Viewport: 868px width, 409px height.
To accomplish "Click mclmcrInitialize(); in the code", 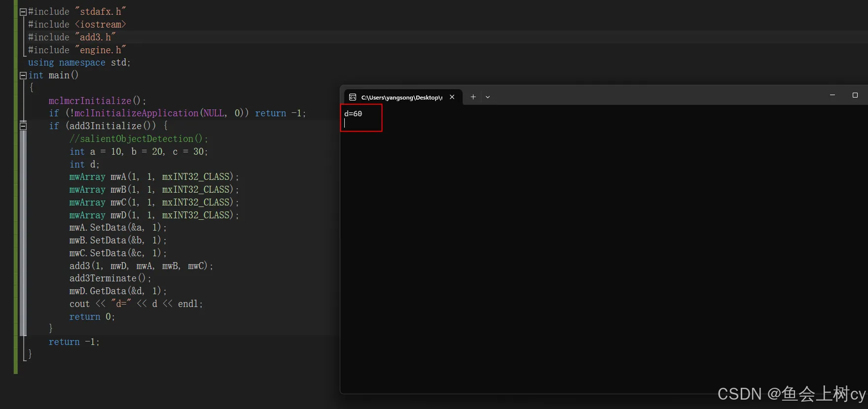I will 97,101.
